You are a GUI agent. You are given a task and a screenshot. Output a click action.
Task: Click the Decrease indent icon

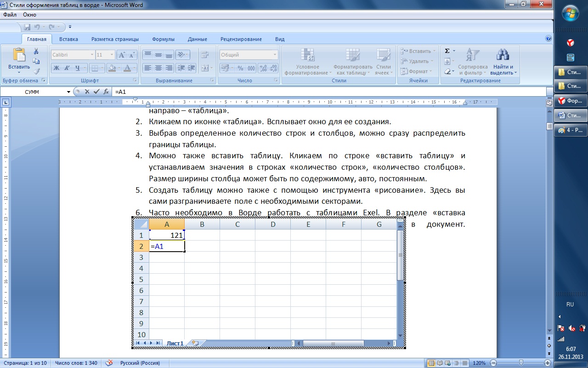(x=181, y=68)
